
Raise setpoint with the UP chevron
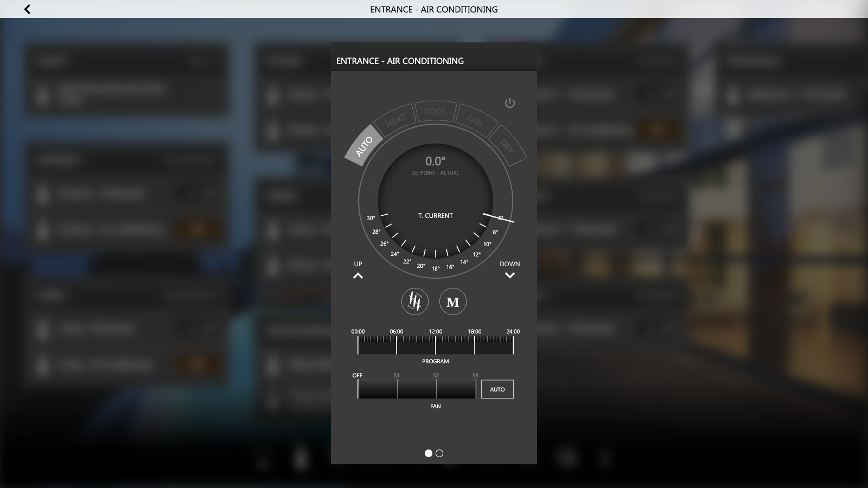358,275
